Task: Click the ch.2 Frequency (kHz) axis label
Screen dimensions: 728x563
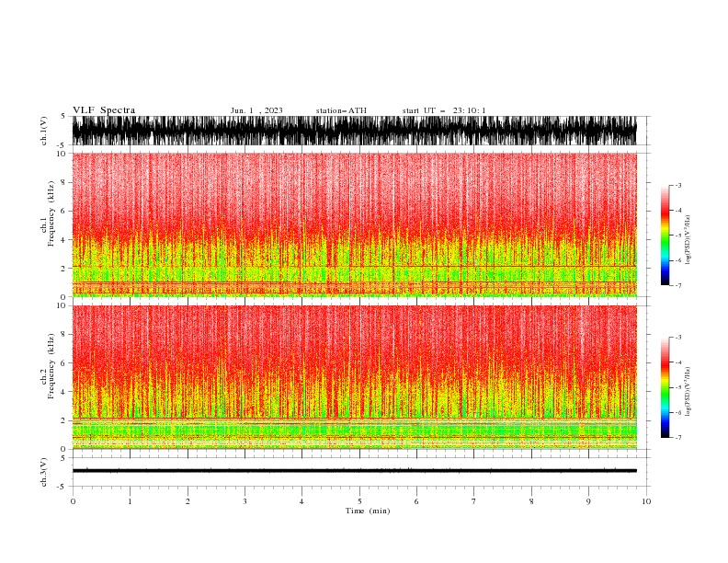Action: [47, 366]
